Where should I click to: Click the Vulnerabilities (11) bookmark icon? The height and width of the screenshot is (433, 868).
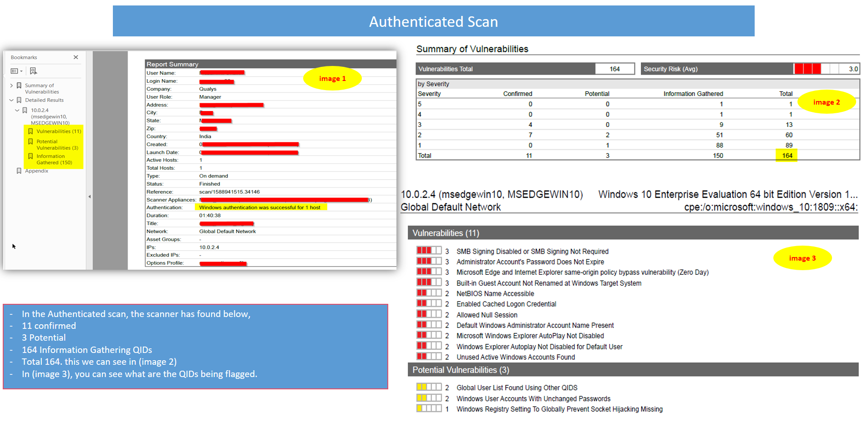click(x=30, y=131)
